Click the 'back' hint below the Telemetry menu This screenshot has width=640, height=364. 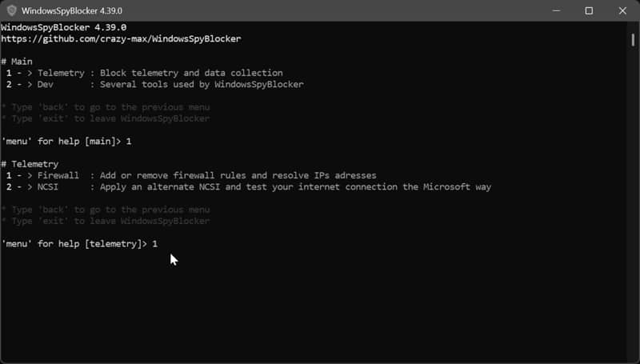click(106, 210)
